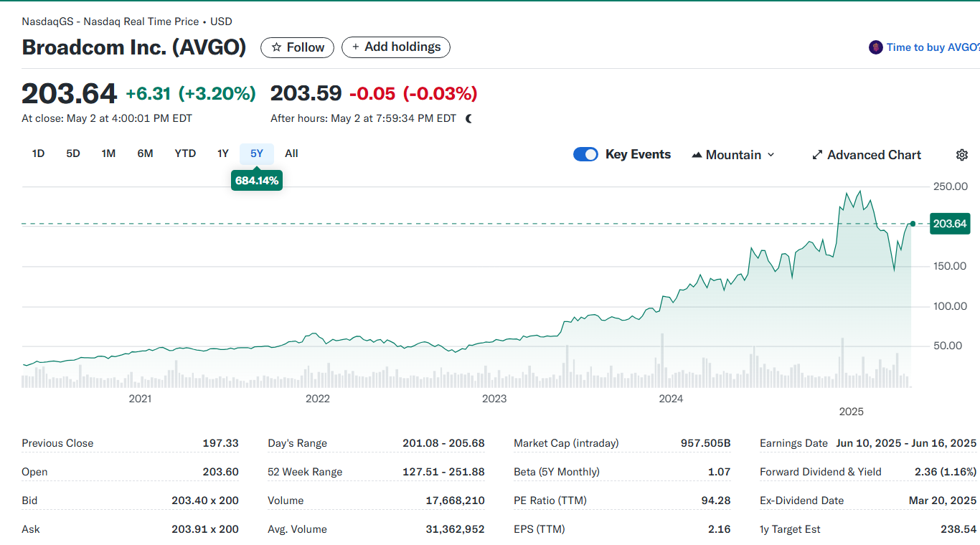Click the mountain chart type icon
Image resolution: width=980 pixels, height=545 pixels.
point(697,155)
